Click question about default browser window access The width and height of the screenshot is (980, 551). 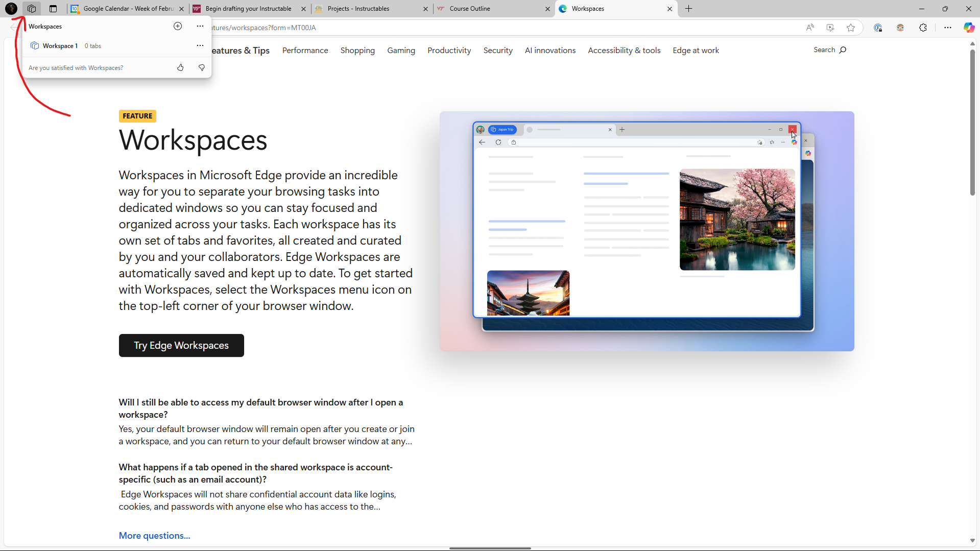pyautogui.click(x=261, y=409)
